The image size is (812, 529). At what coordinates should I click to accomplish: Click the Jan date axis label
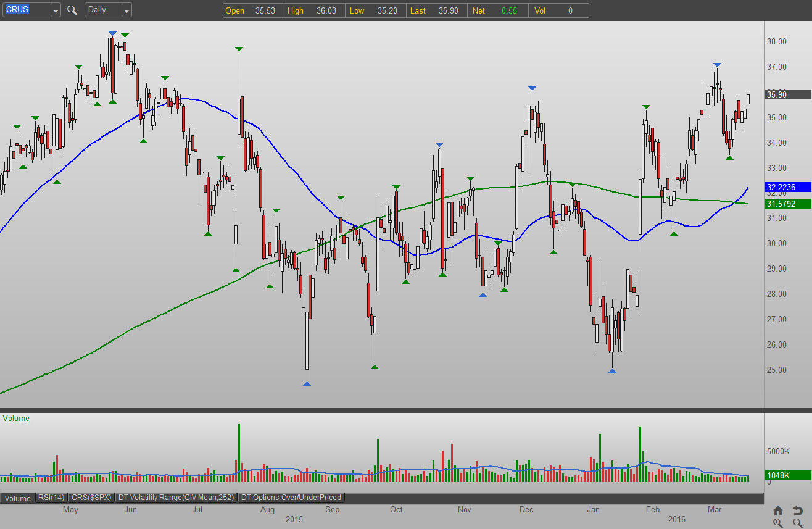pyautogui.click(x=594, y=510)
